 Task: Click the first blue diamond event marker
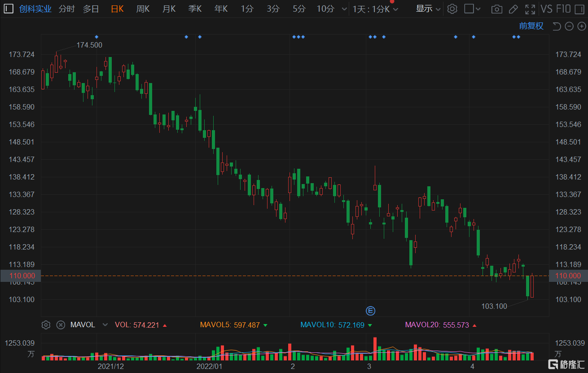coord(97,37)
